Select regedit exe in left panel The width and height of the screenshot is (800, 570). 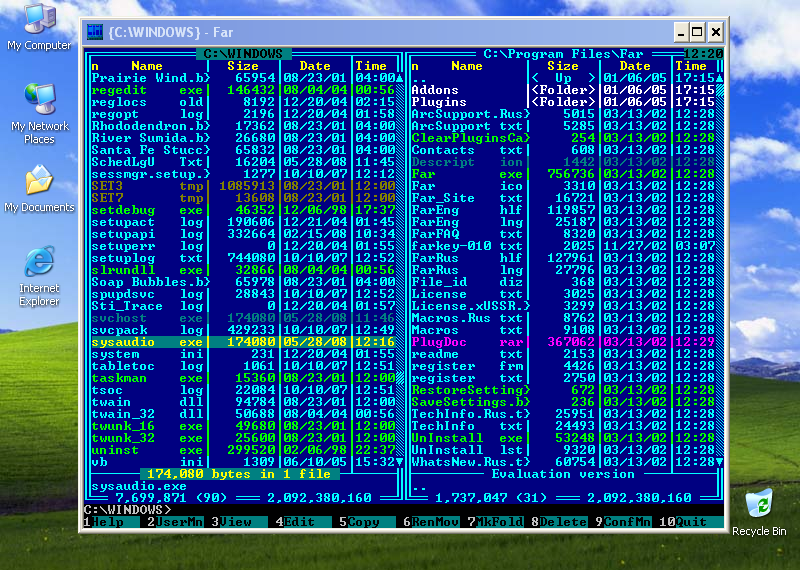(119, 89)
